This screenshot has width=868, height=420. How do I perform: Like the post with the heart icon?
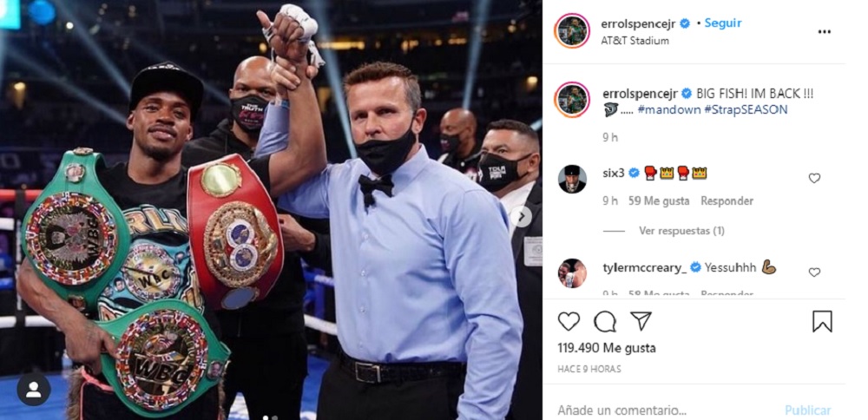[x=569, y=321]
